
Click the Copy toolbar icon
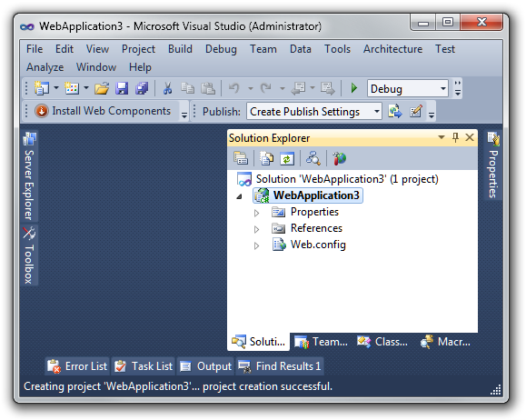click(x=187, y=88)
